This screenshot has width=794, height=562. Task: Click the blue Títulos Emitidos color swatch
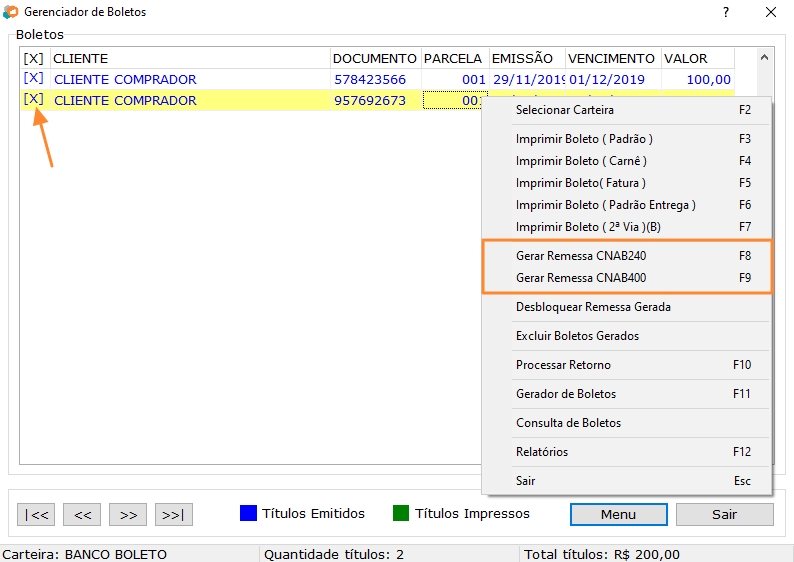[x=249, y=514]
